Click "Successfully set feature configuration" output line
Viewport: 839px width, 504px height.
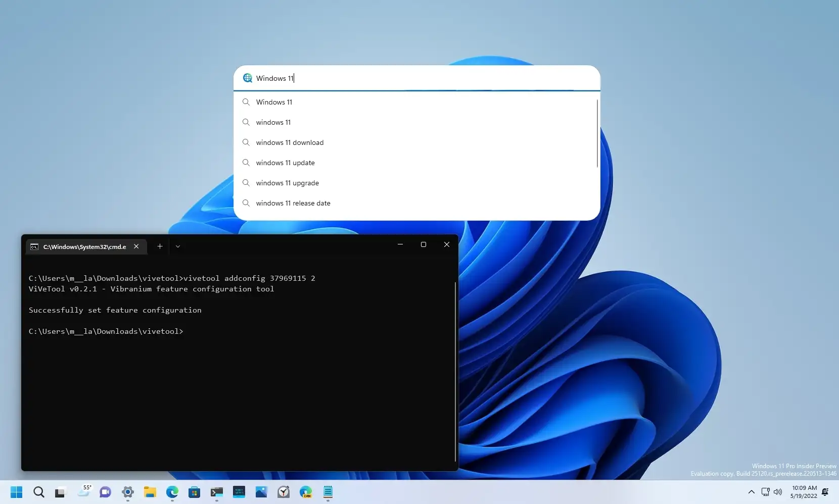click(x=115, y=310)
